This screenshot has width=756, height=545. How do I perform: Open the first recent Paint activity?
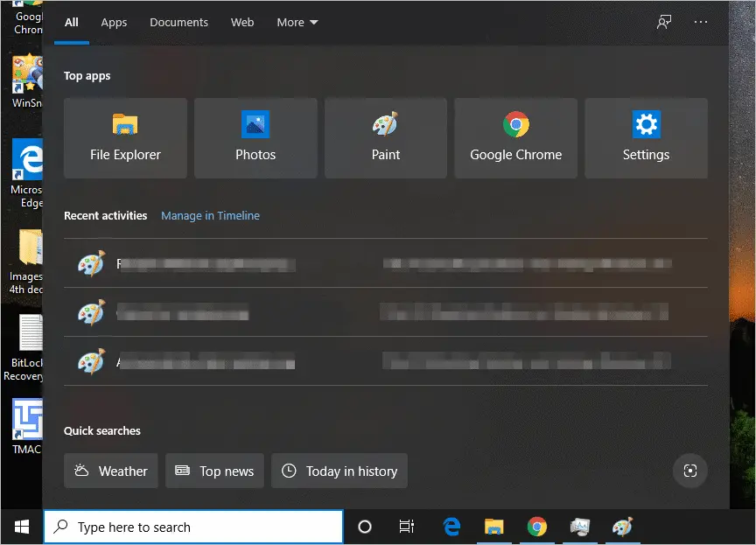[386, 263]
